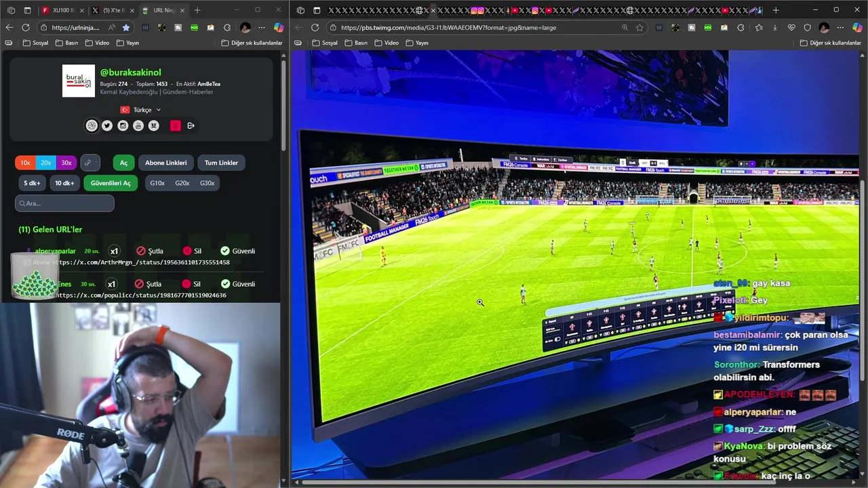Choose the orange 10x option
Image resolution: width=868 pixels, height=488 pixels.
pyautogui.click(x=25, y=163)
